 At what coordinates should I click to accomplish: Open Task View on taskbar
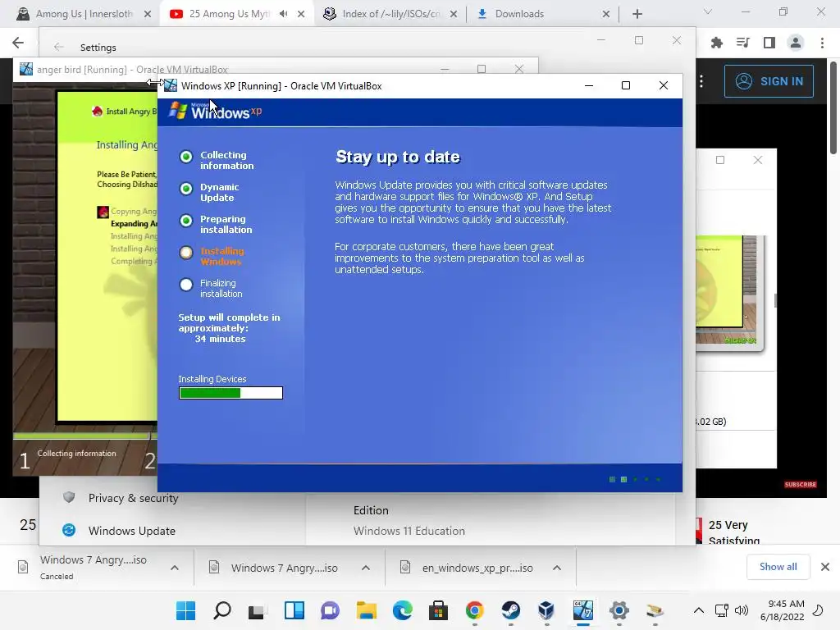(x=258, y=610)
